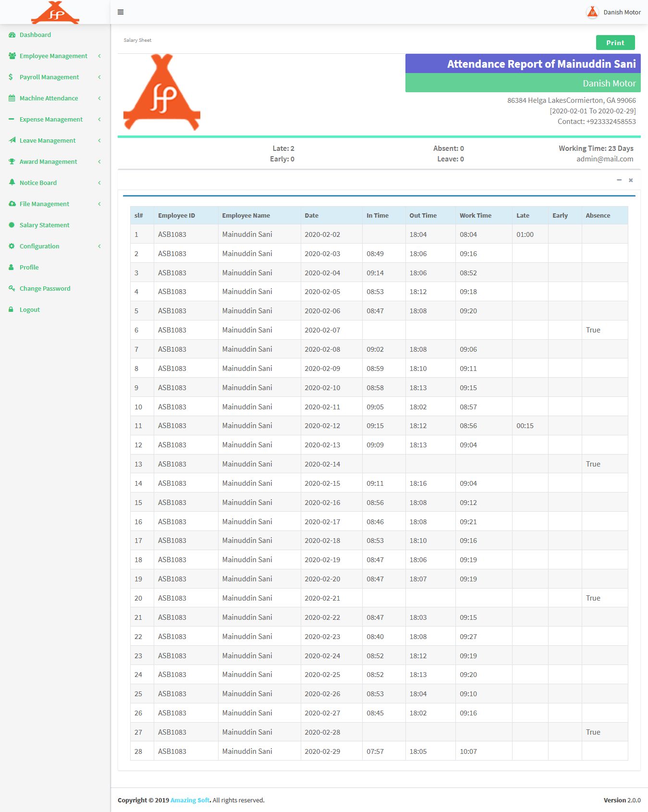This screenshot has width=648, height=812.
Task: Open Danish Motor user name dropdown
Action: coord(622,12)
